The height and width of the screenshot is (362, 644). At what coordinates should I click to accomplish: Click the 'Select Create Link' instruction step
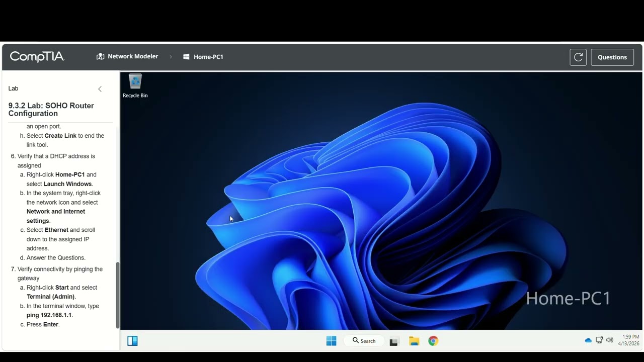point(65,140)
